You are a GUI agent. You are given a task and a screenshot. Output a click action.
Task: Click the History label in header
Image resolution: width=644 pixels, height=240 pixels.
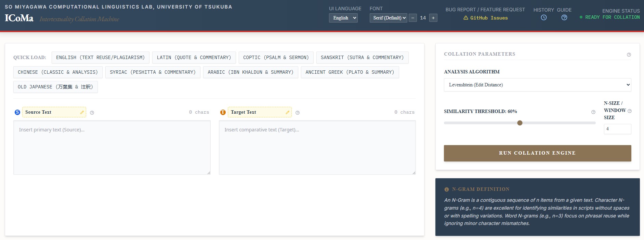click(x=544, y=10)
